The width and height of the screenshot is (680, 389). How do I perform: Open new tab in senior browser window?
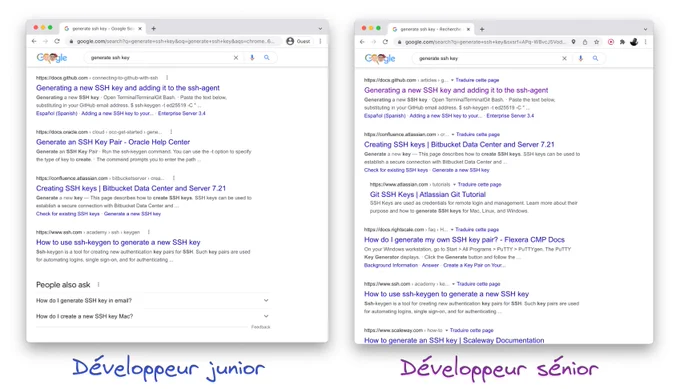[482, 29]
